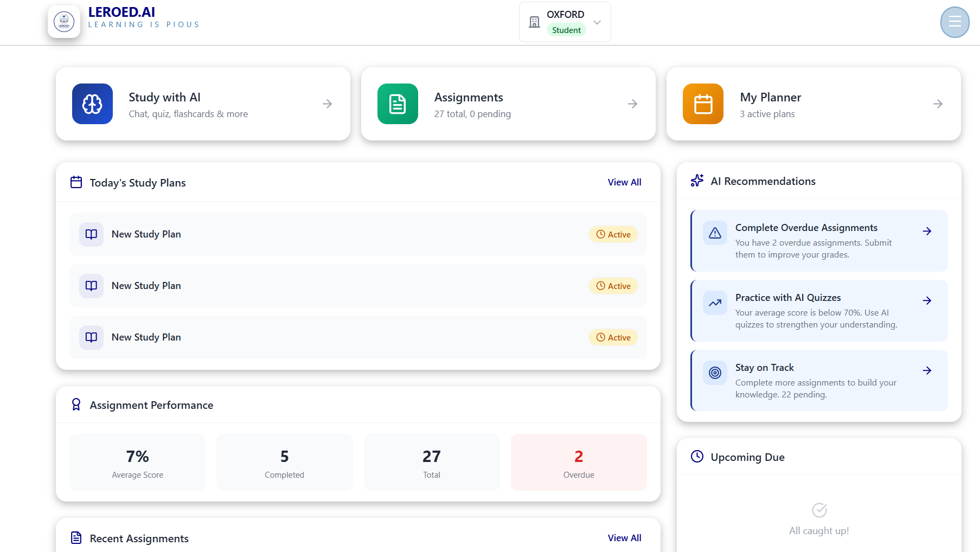This screenshot has width=980, height=552.
Task: Select the 5 Completed tile
Action: point(284,462)
